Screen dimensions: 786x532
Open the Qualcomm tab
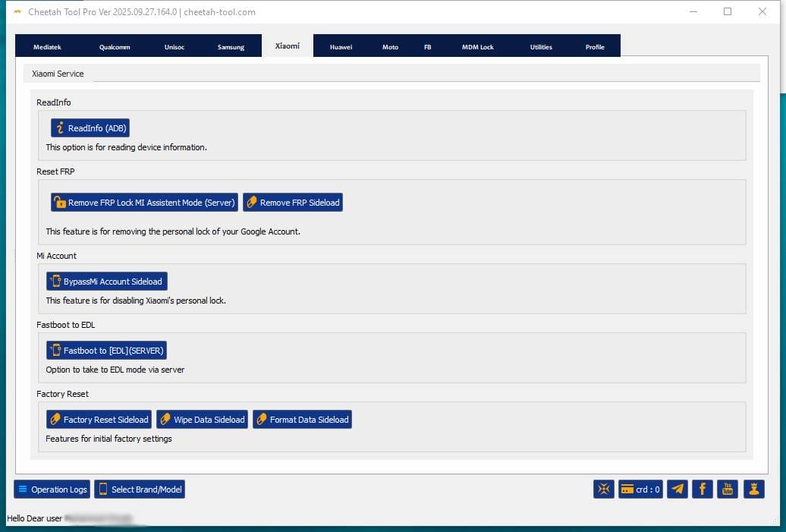(x=115, y=47)
